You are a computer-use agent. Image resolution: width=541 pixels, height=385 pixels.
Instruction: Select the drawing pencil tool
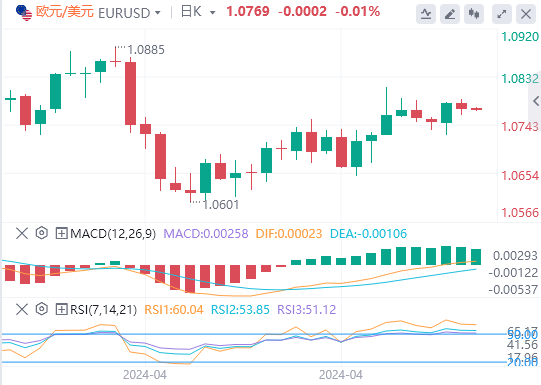pyautogui.click(x=450, y=14)
